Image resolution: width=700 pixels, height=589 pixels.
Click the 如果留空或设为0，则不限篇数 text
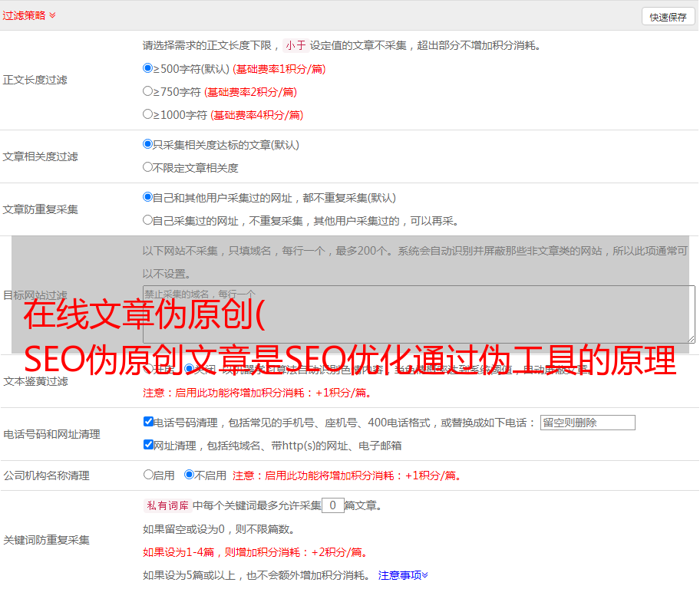pyautogui.click(x=219, y=530)
